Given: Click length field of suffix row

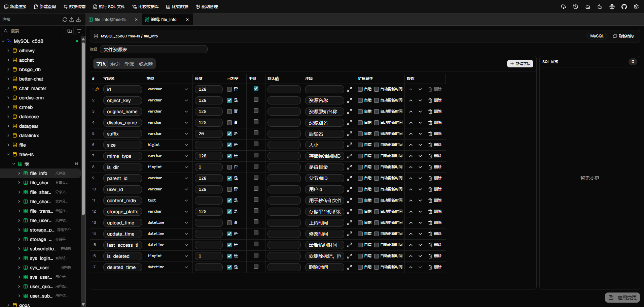Looking at the screenshot, I should pyautogui.click(x=209, y=134).
